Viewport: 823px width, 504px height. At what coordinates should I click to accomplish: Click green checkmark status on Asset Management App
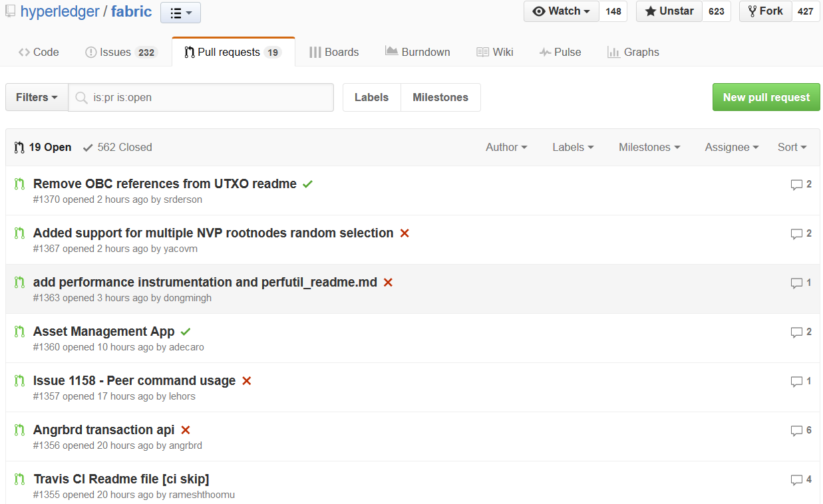click(186, 331)
